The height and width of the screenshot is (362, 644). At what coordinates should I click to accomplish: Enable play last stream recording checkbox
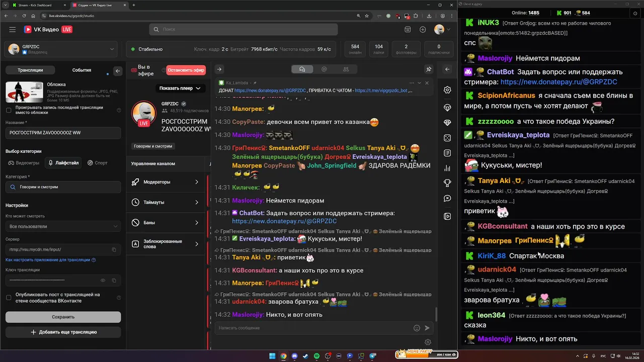[9, 110]
